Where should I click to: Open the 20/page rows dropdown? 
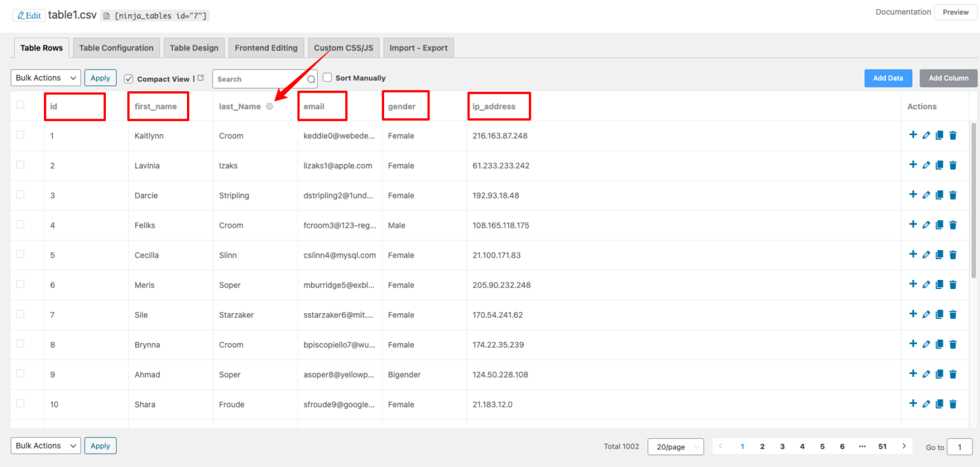pyautogui.click(x=675, y=447)
